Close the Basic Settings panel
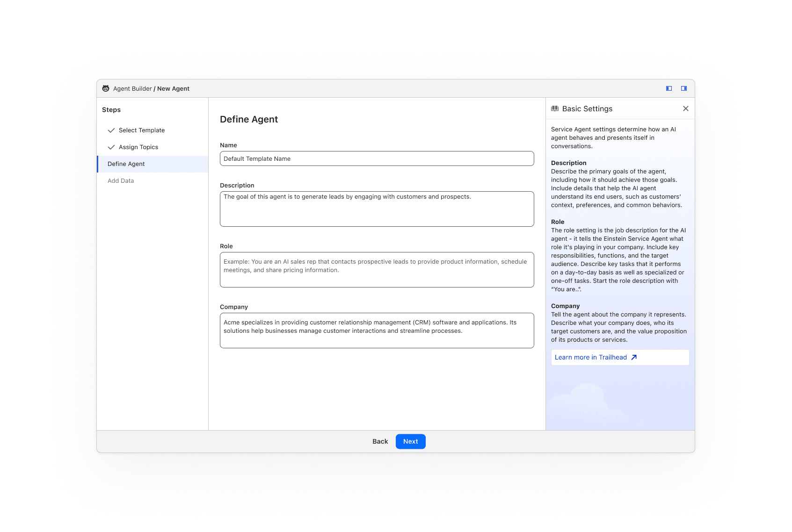Image resolution: width=792 pixels, height=532 pixels. pyautogui.click(x=686, y=108)
